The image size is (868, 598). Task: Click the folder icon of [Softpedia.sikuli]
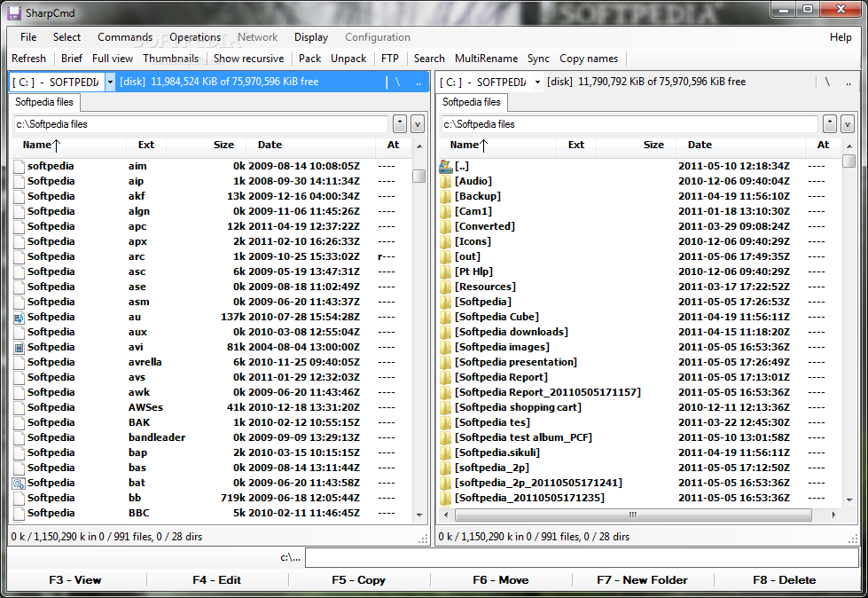[446, 452]
